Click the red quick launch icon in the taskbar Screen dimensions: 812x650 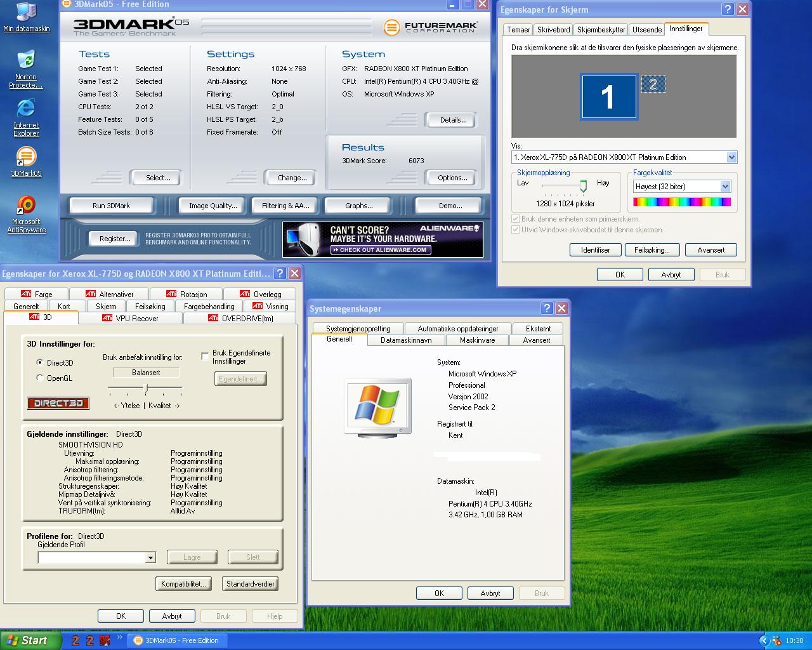pos(105,640)
